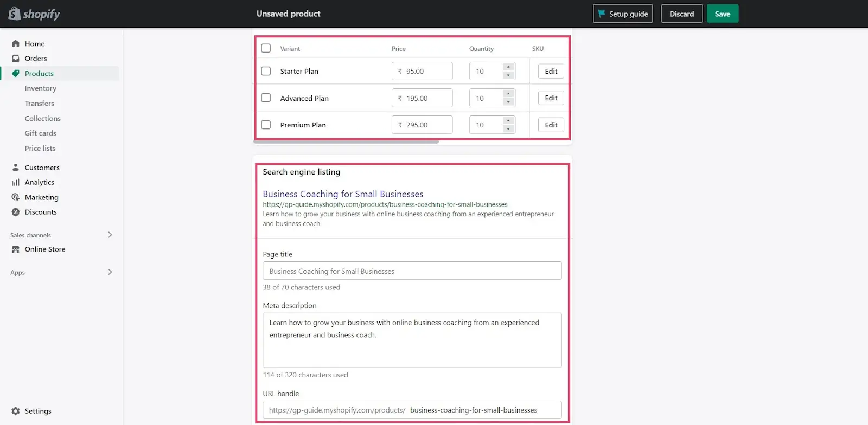Tick the Advanced Plan checkbox
Screen dimensions: 868x425
pyautogui.click(x=266, y=98)
